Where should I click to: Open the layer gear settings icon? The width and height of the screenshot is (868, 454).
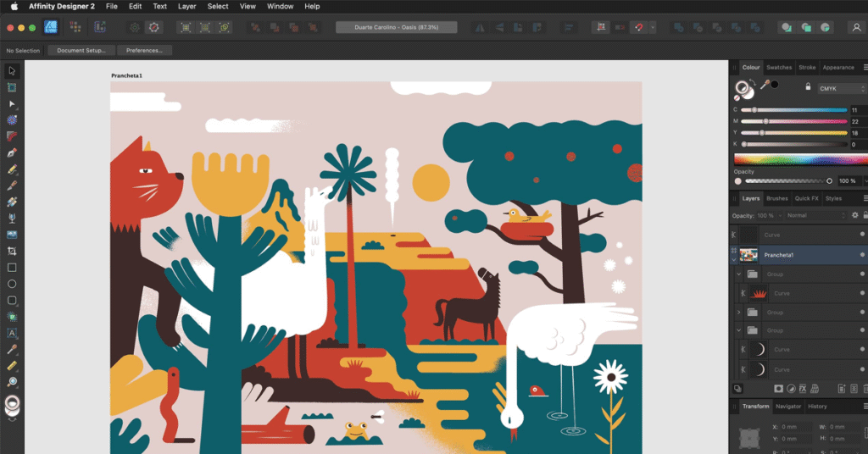pyautogui.click(x=854, y=215)
